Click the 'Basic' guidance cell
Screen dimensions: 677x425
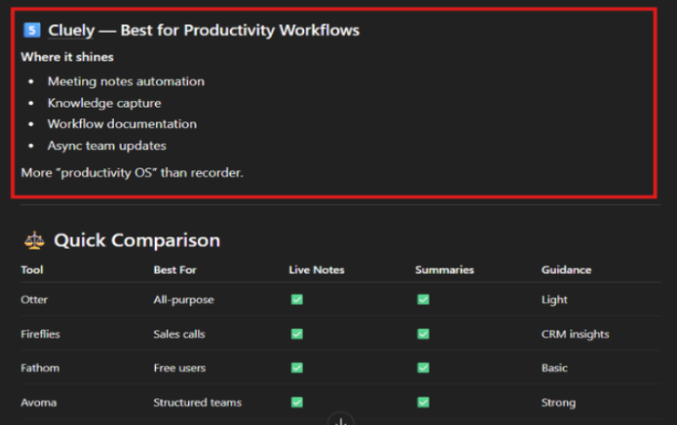(x=554, y=368)
